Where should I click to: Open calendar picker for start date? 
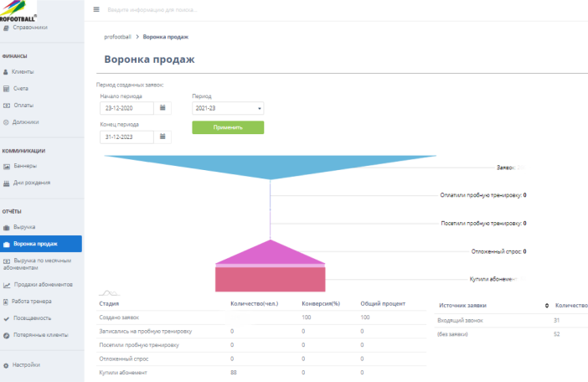coord(164,107)
